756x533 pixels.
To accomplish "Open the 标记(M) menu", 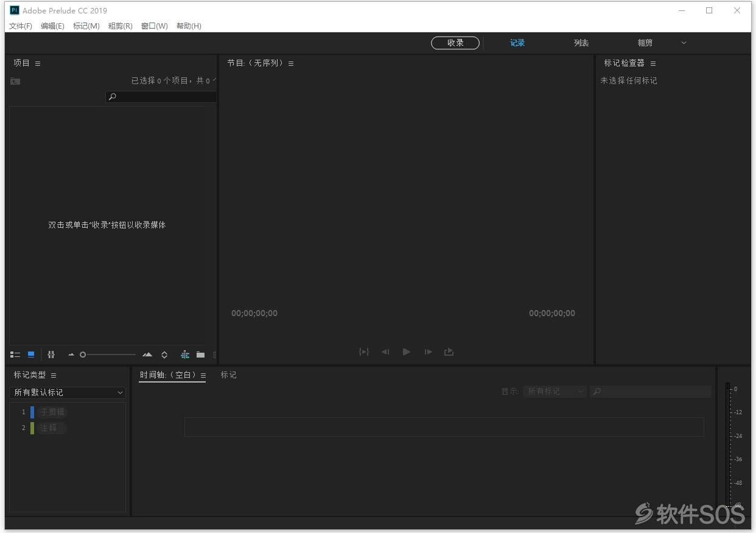I will coord(86,26).
